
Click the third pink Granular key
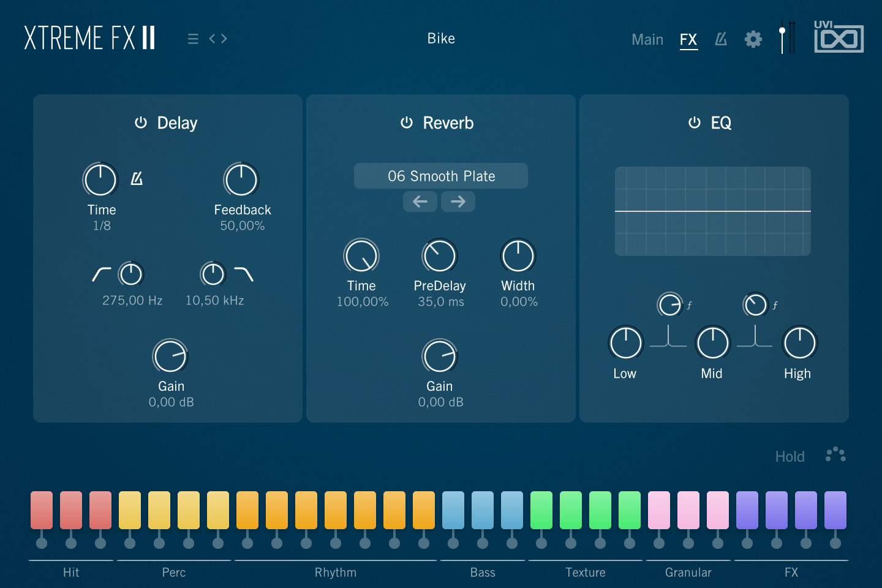coord(718,510)
